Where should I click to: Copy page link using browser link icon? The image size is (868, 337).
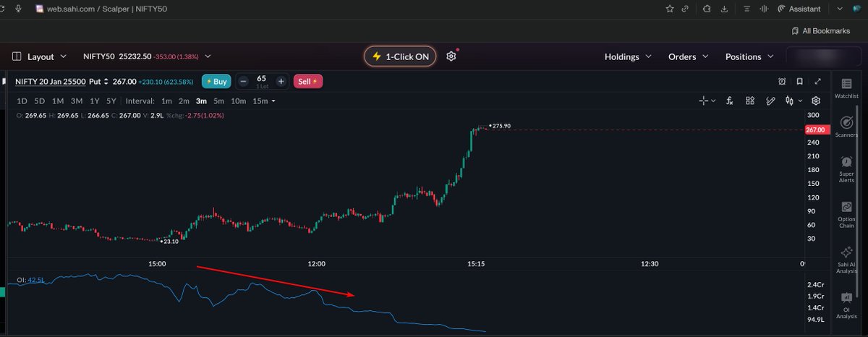685,9
